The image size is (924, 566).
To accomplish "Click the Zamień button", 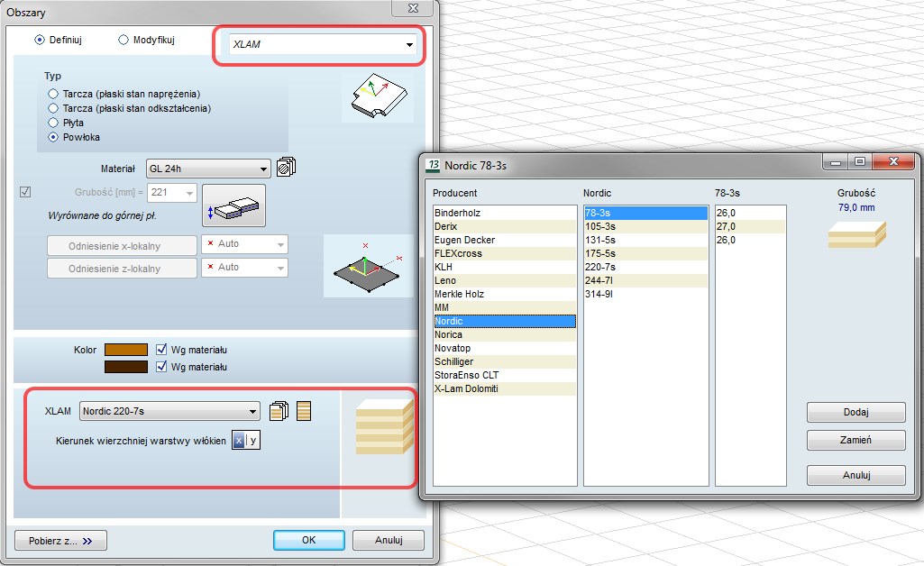I will click(855, 441).
